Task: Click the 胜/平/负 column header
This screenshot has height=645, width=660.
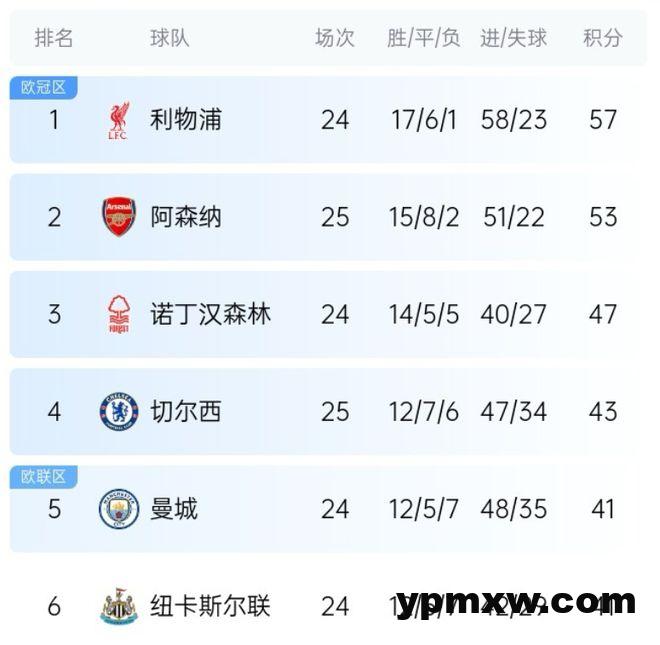Action: [423, 38]
